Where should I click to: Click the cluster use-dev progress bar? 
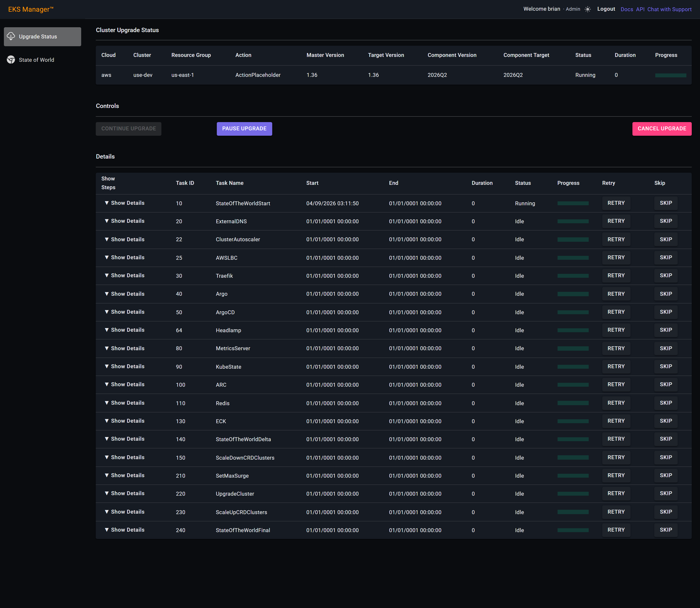point(671,75)
